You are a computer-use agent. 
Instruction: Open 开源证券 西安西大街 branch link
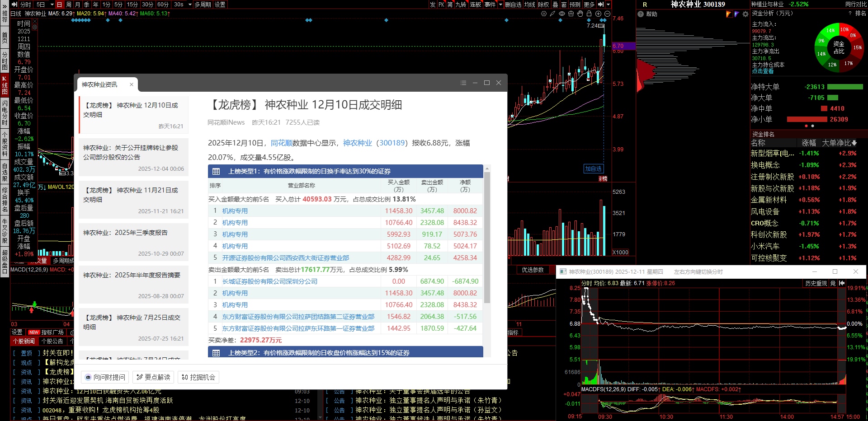click(286, 258)
